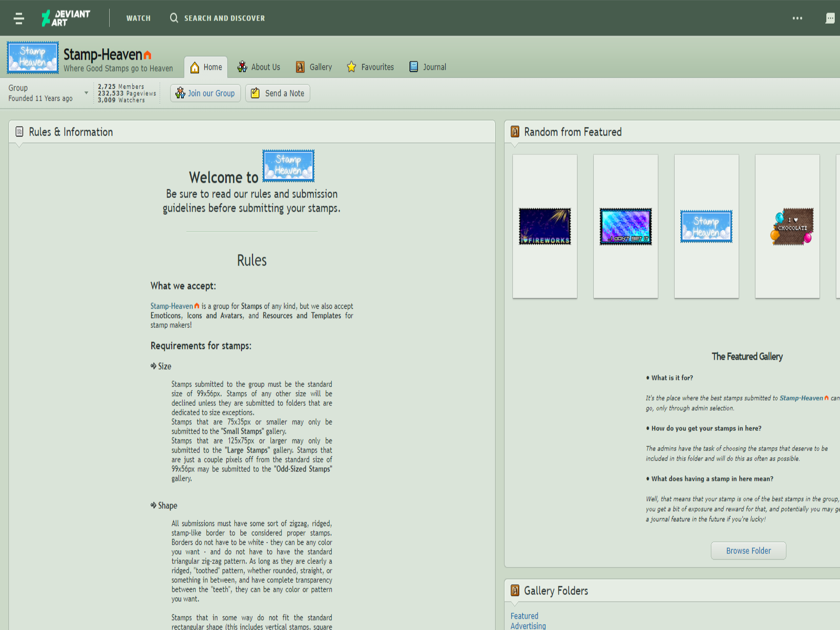This screenshot has width=840, height=630.
Task: Open the Favourites tab
Action: 370,67
